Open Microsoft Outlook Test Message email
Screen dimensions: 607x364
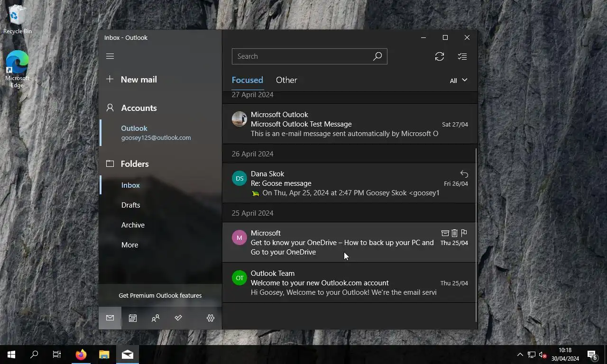(x=349, y=124)
